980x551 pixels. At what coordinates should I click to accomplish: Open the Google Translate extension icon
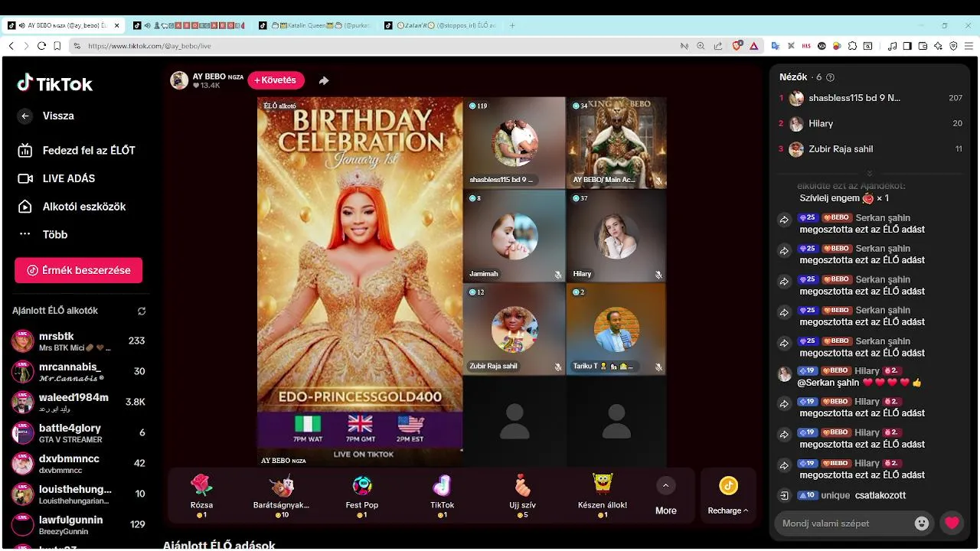pyautogui.click(x=775, y=46)
